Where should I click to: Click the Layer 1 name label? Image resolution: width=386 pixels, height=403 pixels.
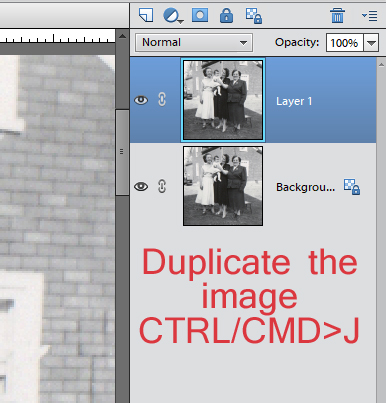pyautogui.click(x=294, y=101)
